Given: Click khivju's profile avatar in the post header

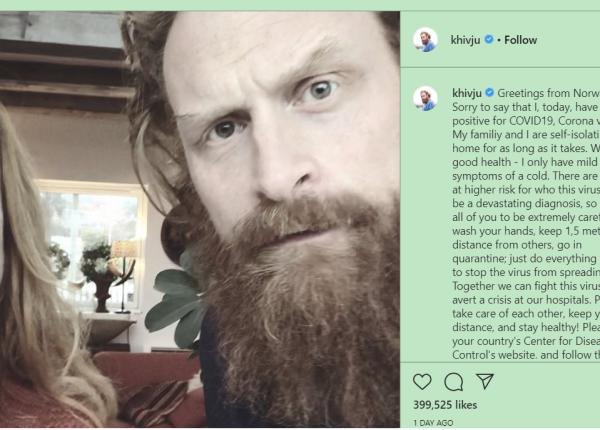Looking at the screenshot, I should coord(426,40).
